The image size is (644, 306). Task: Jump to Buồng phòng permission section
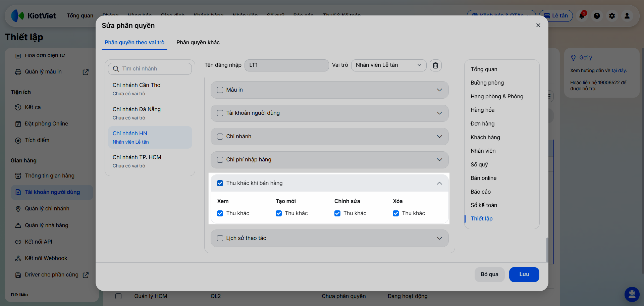(487, 83)
